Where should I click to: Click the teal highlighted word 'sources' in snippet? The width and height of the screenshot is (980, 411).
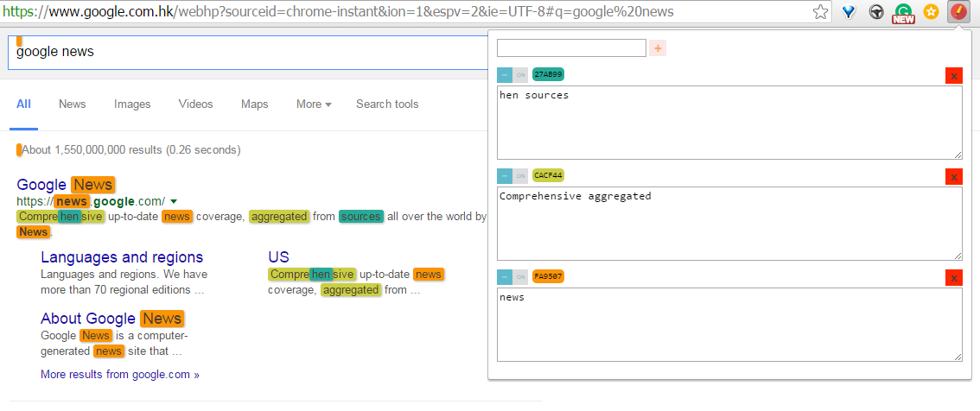pyautogui.click(x=361, y=217)
